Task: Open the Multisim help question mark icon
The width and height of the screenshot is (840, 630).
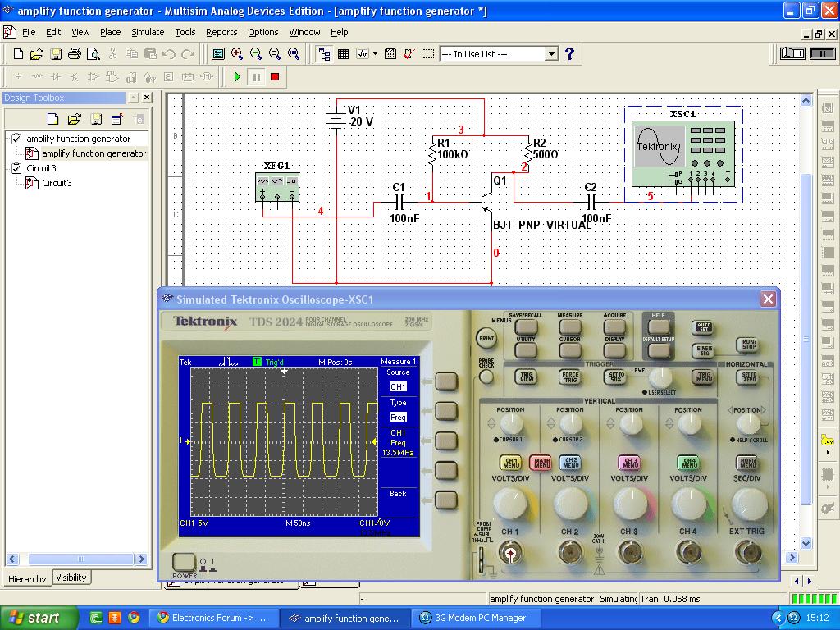Action: (569, 54)
